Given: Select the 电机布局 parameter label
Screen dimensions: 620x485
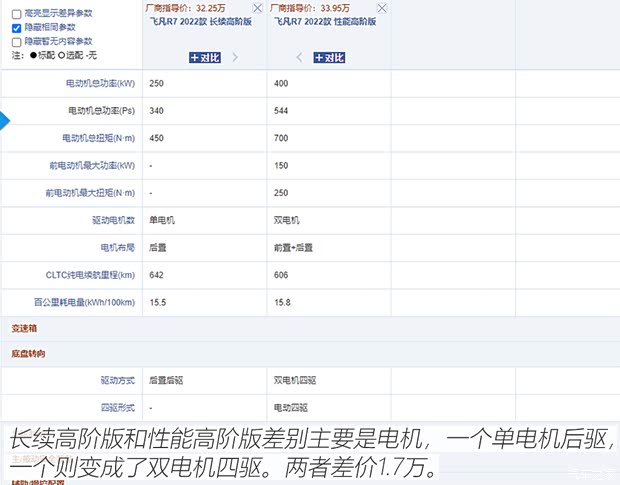Looking at the screenshot, I should (x=117, y=247).
